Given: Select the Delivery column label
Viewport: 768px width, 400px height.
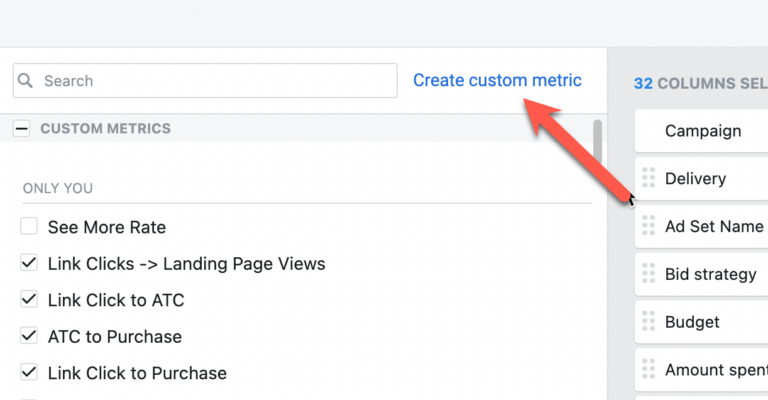Looking at the screenshot, I should click(x=695, y=179).
